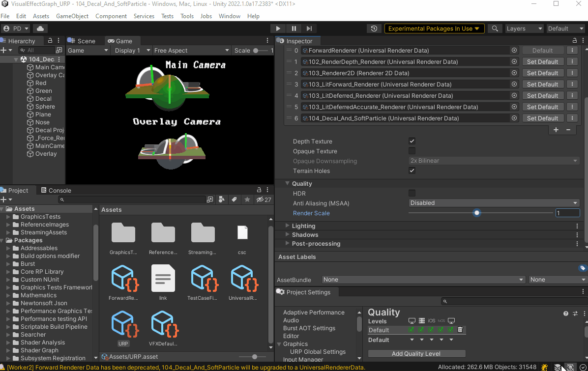Click Set Default for 102_RenderDepth_Renderer
588x371 pixels.
(542, 61)
